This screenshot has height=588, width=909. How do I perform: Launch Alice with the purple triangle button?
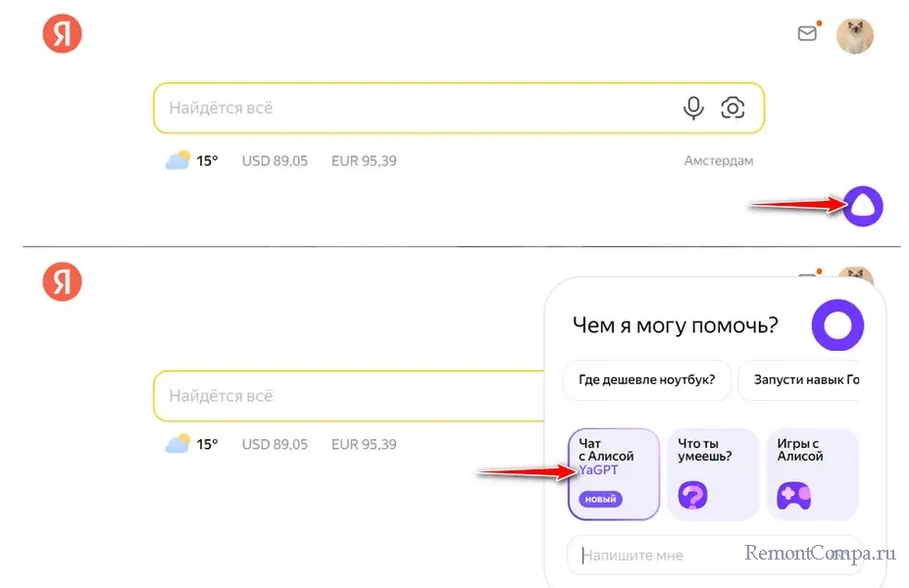click(x=863, y=206)
